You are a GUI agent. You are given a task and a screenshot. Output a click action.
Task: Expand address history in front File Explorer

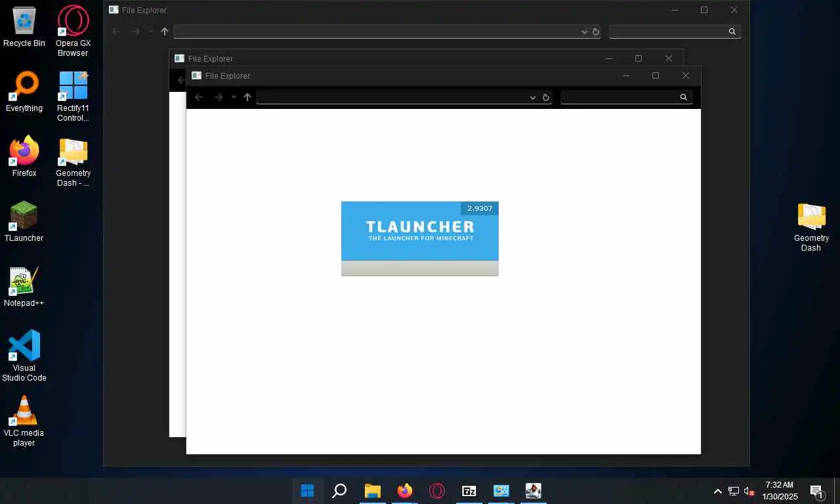[533, 97]
